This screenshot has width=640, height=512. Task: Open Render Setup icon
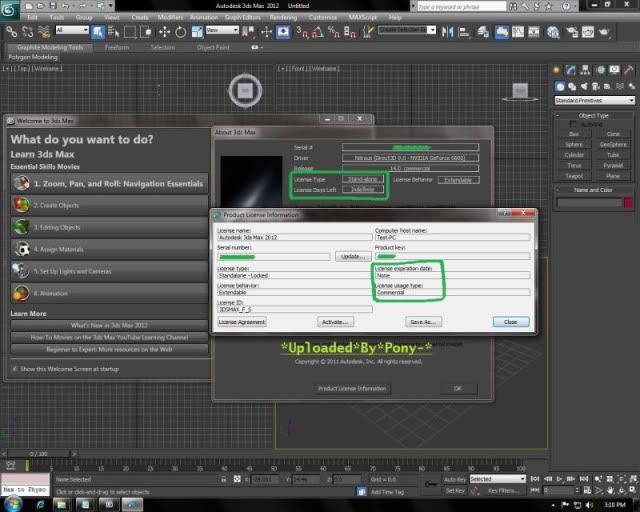572,32
